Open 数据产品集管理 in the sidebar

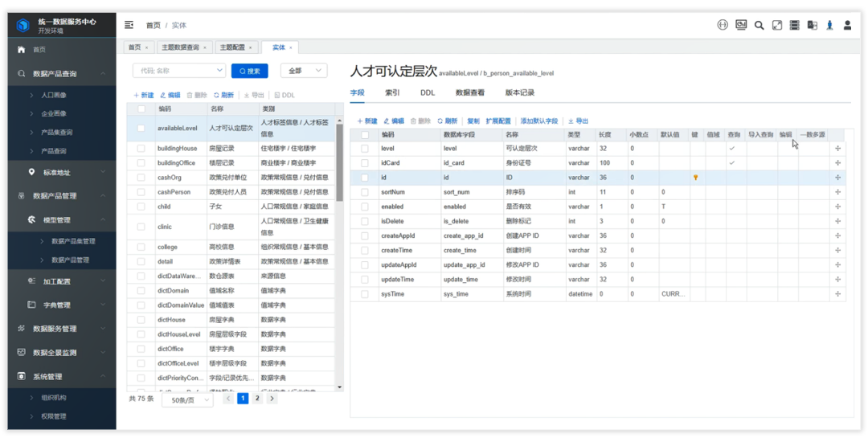point(73,241)
